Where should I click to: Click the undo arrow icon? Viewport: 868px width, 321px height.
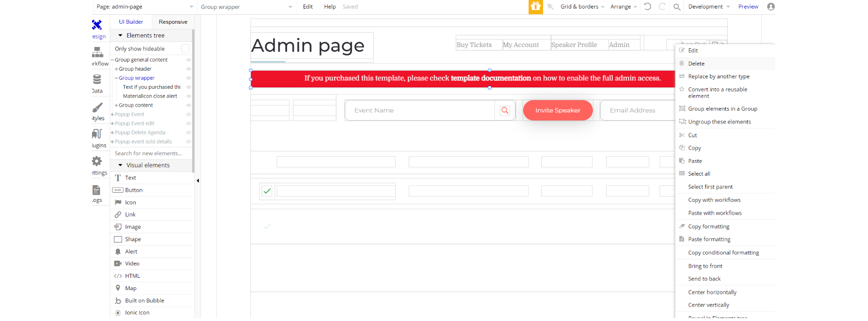coord(647,7)
